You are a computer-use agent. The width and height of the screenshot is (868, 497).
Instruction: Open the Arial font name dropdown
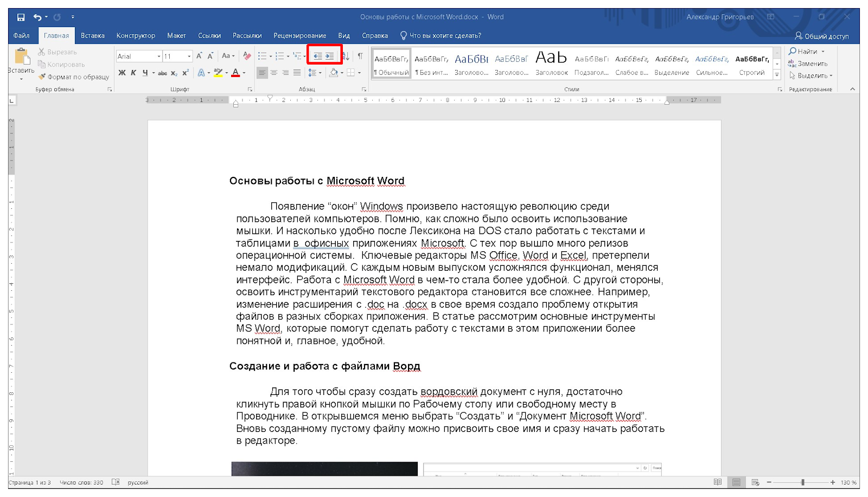coord(159,56)
